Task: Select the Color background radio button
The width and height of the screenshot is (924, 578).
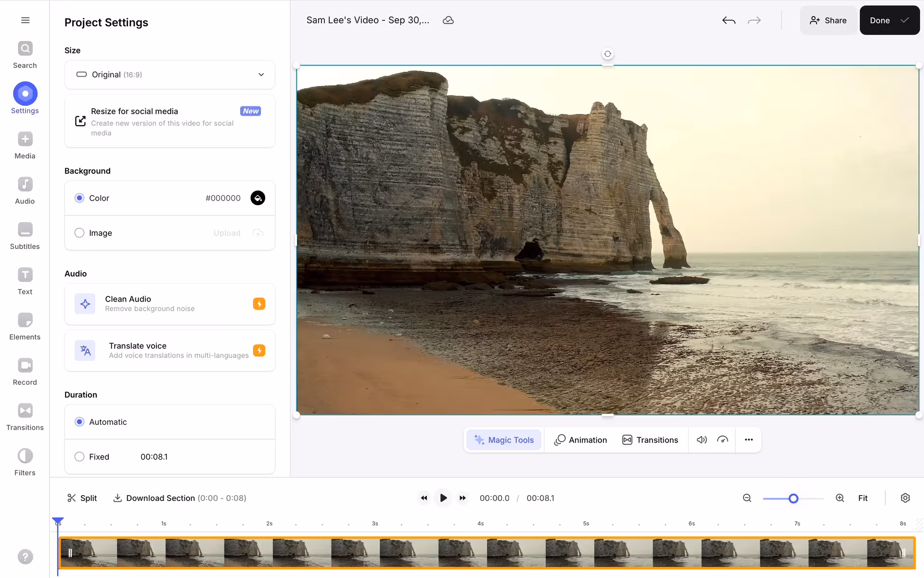Action: (x=79, y=198)
